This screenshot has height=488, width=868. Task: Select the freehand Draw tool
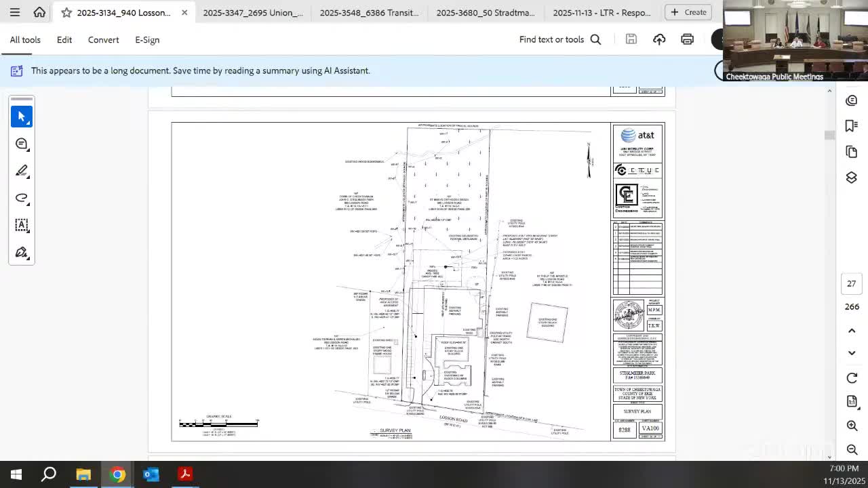tap(22, 198)
